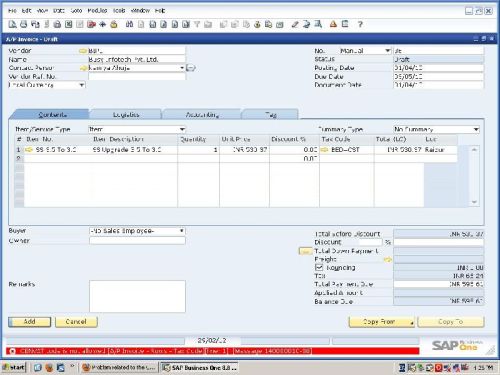Viewport: 500px width, 375px height.
Task: Expand the Item/Service Type dropdown
Action: 182,129
